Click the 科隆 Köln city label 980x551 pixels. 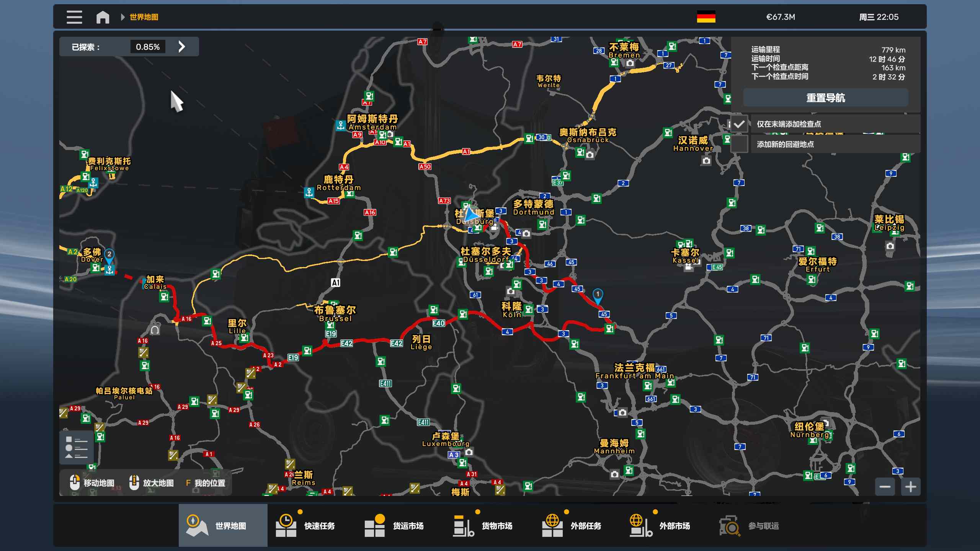click(512, 310)
